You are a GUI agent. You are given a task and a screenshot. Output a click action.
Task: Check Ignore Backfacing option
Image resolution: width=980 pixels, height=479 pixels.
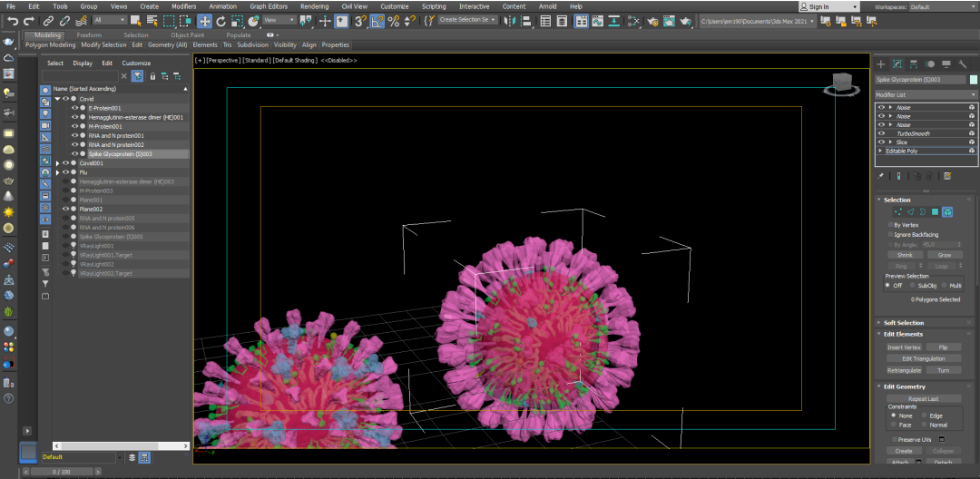coord(890,234)
